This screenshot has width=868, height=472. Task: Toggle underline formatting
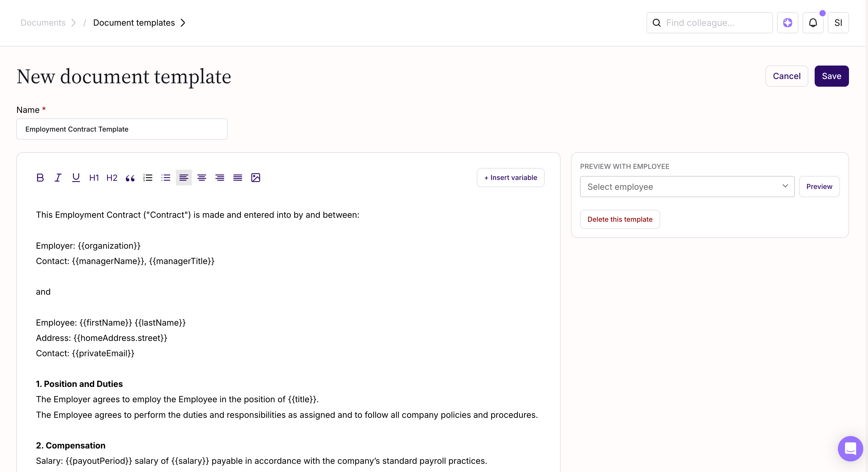tap(76, 178)
